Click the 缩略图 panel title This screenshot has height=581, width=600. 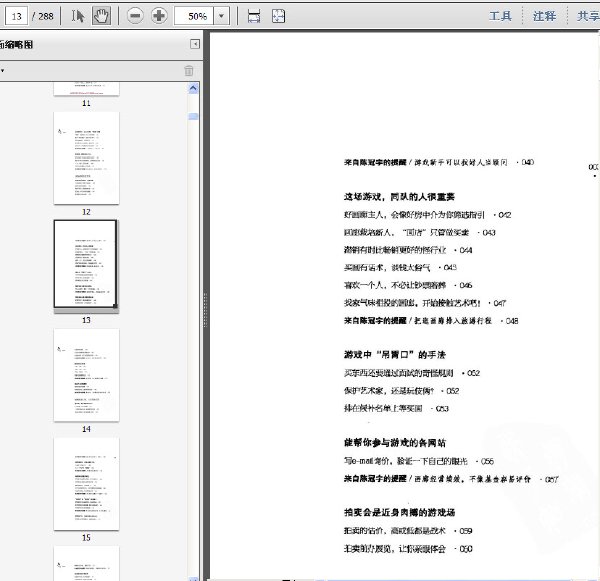click(16, 45)
